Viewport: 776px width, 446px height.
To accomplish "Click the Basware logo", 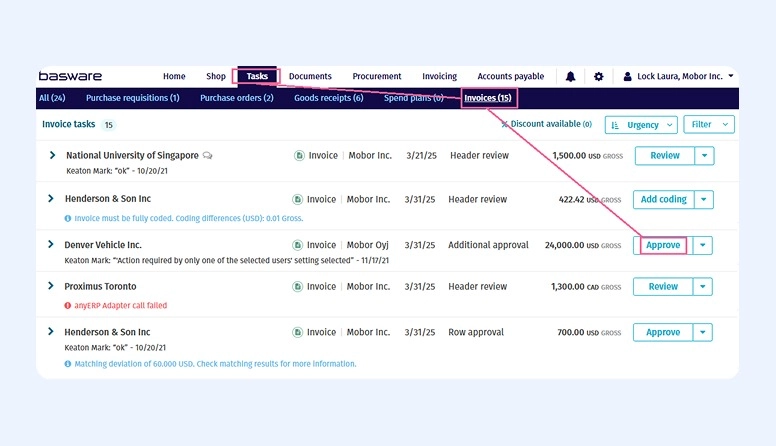I will [70, 76].
